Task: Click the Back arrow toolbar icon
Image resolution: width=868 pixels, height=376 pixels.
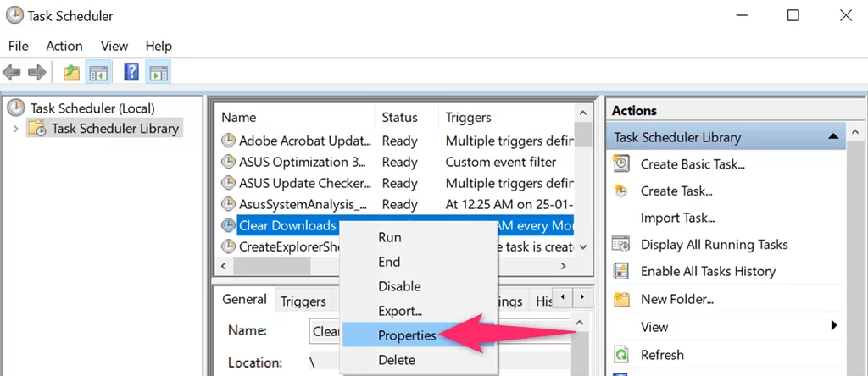Action: tap(12, 73)
